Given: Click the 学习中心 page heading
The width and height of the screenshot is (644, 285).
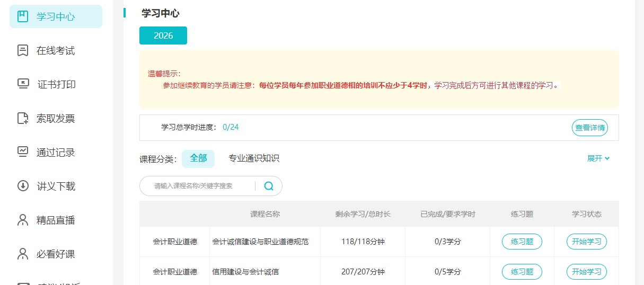Looking at the screenshot, I should pyautogui.click(x=161, y=13).
